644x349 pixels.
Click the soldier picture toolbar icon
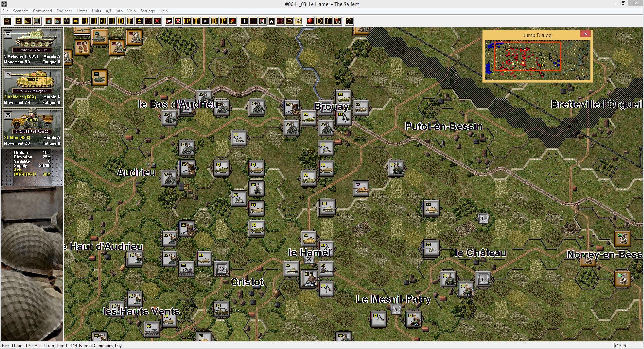pyautogui.click(x=298, y=21)
